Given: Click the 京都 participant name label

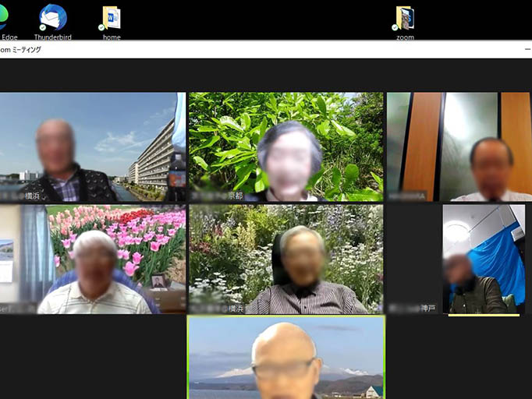Looking at the screenshot, I should (235, 196).
